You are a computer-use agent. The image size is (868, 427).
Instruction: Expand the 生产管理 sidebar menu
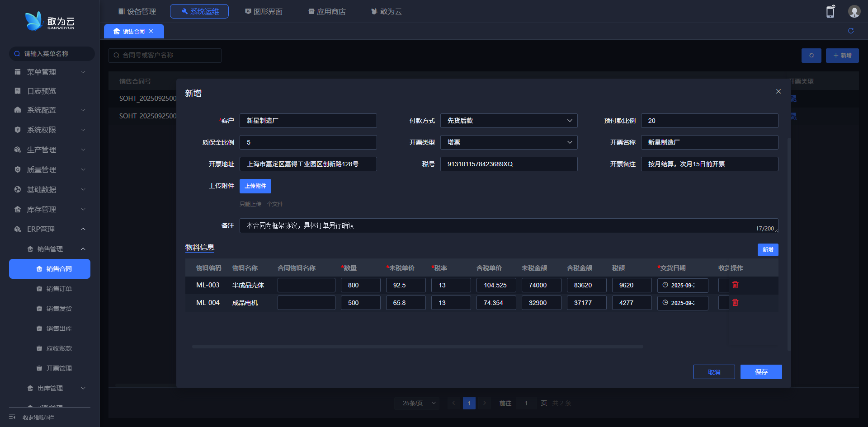point(50,150)
